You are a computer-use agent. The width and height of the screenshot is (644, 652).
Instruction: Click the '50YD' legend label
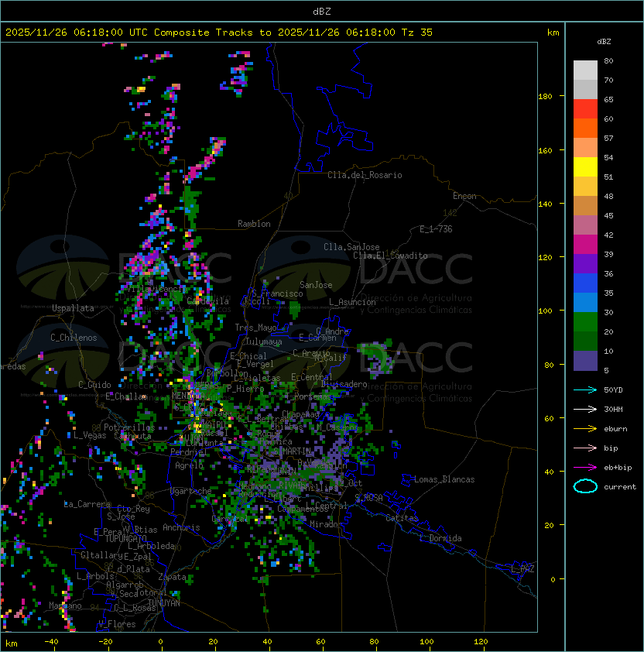pyautogui.click(x=613, y=390)
